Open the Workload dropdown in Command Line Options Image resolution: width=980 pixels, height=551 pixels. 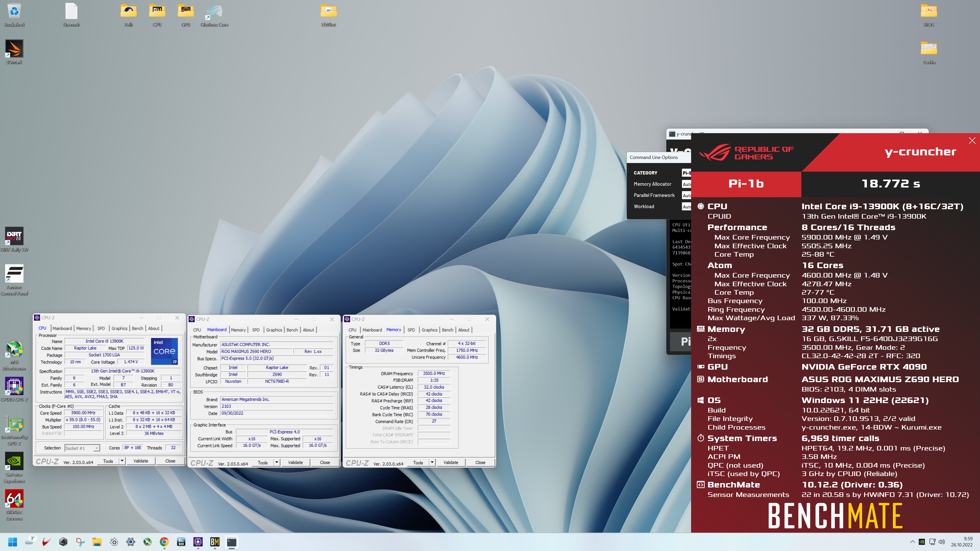coord(687,206)
